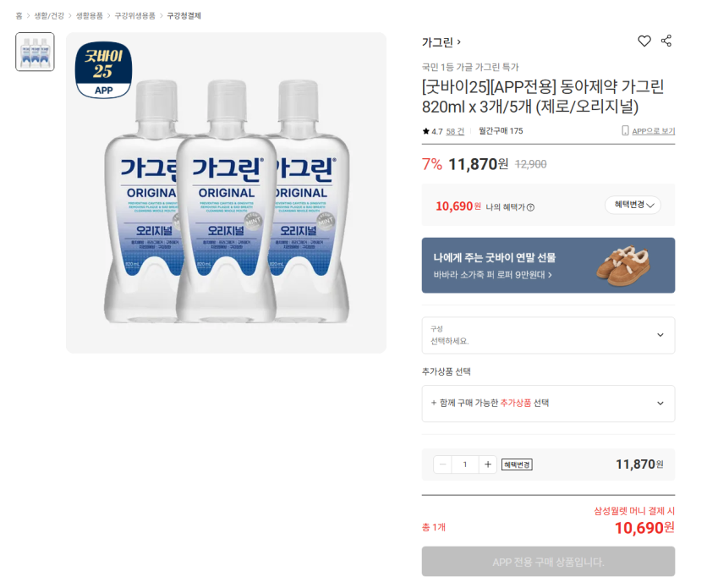Viewport: 718px width, 588px height.
Task: Click the 혜택변경 button beside quantity
Action: (517, 464)
